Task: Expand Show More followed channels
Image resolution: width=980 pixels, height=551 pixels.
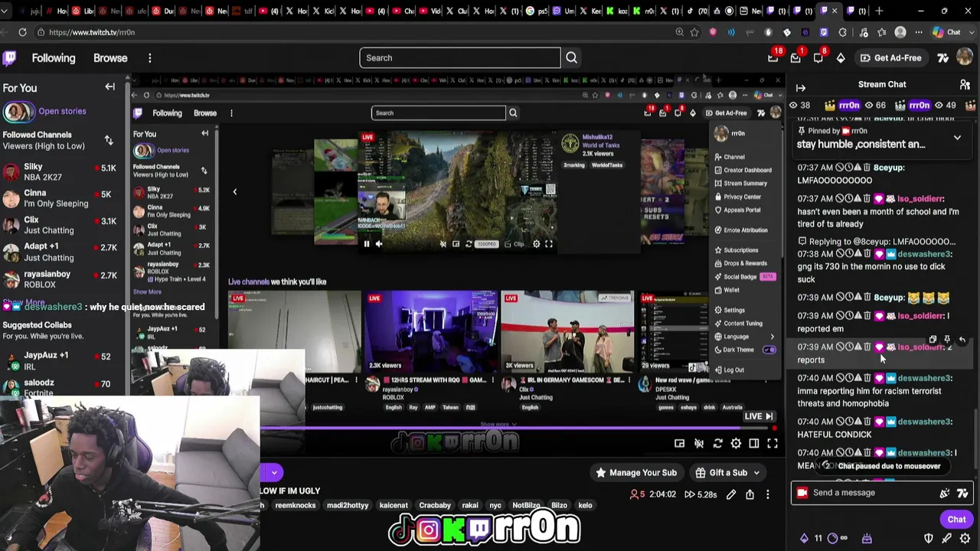Action: click(24, 302)
